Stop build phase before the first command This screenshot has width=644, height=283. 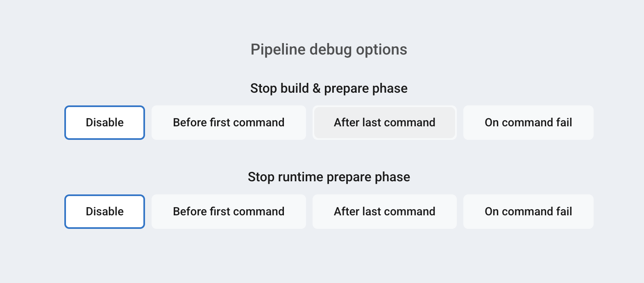click(x=229, y=123)
